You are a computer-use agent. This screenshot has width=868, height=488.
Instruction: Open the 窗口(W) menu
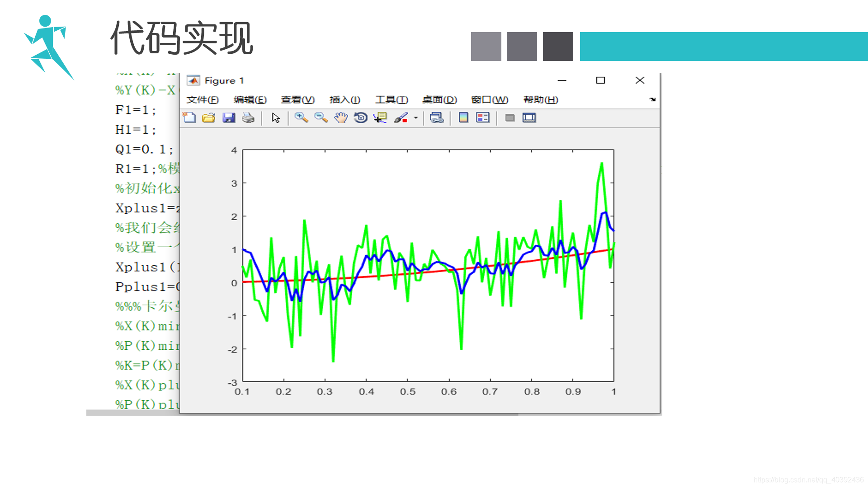(490, 100)
